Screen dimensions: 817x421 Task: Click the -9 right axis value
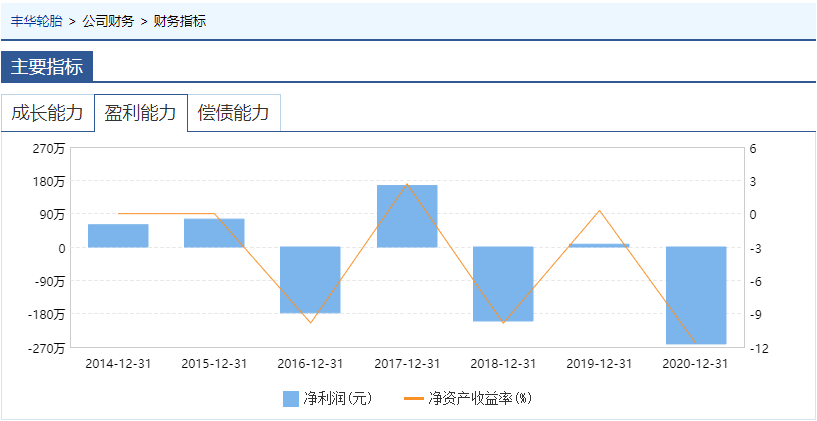tap(756, 315)
